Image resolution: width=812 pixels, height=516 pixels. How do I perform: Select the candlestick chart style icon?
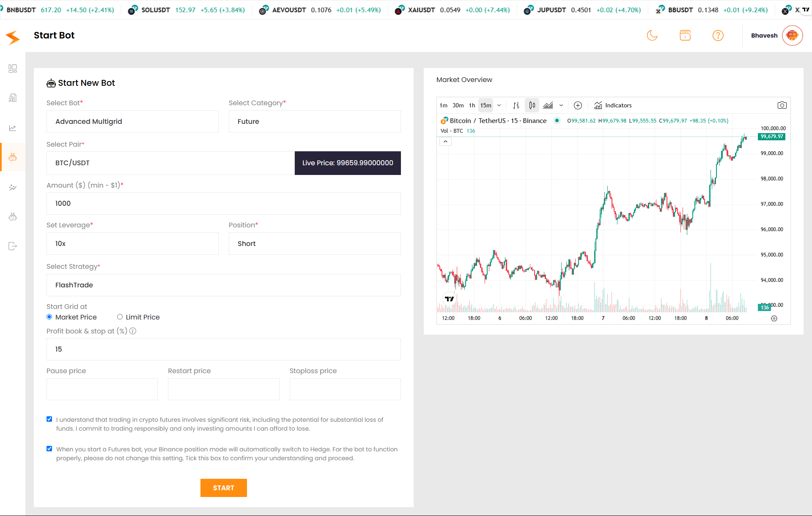tap(532, 105)
